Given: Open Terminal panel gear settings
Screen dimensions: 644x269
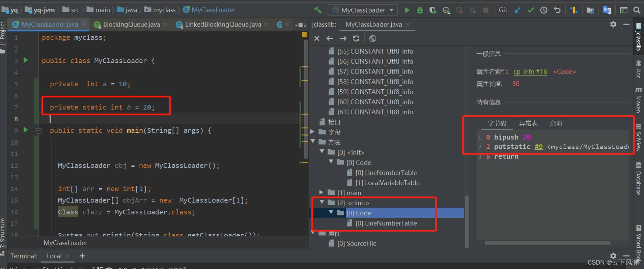Looking at the screenshot, I should pyautogui.click(x=613, y=256).
